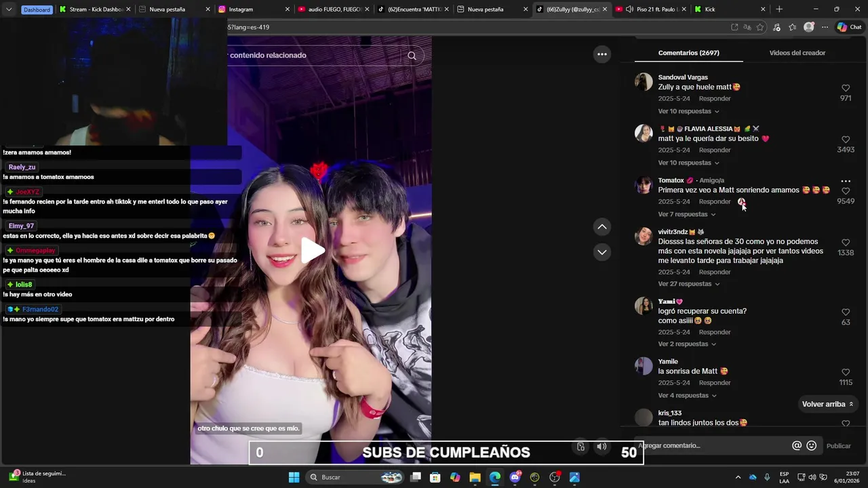Like FLAVIA ALESSIA's comment
Viewport: 868px width, 488px height.
point(846,140)
